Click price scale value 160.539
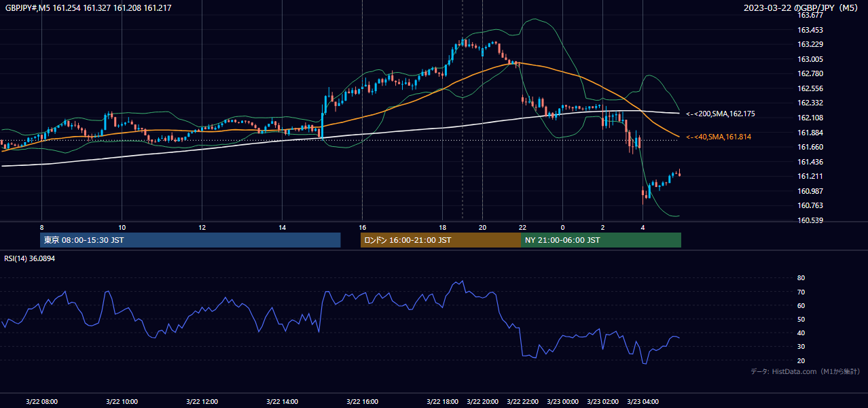 810,220
